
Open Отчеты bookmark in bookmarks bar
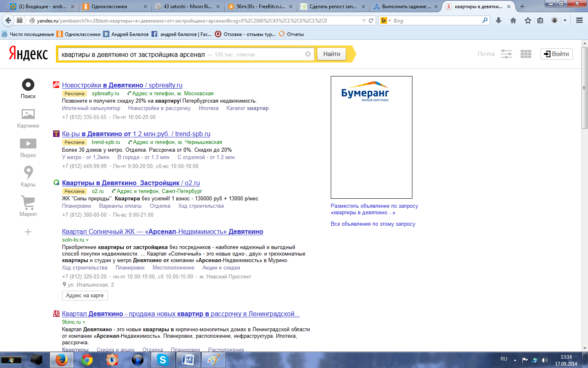click(x=292, y=34)
